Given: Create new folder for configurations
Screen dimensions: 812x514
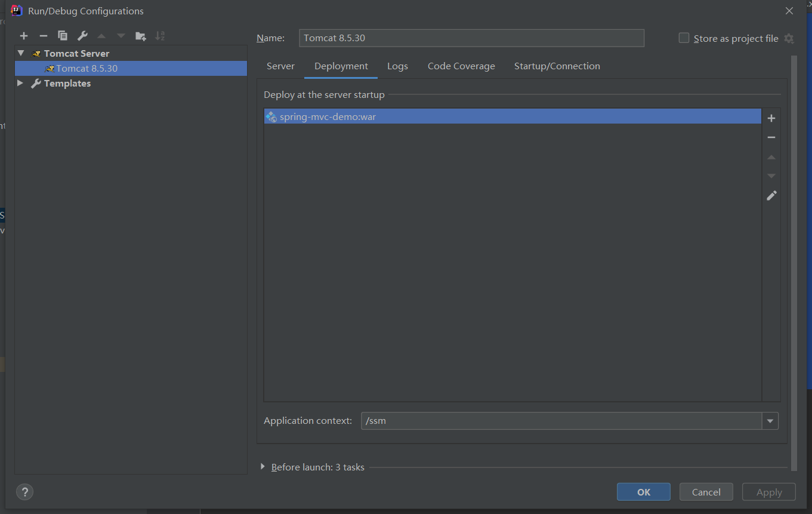Looking at the screenshot, I should [140, 36].
